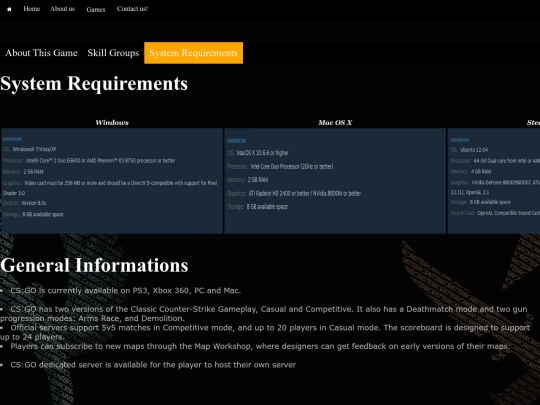The height and width of the screenshot is (405, 540).
Task: Switch to the About This Game tab
Action: coord(41,53)
